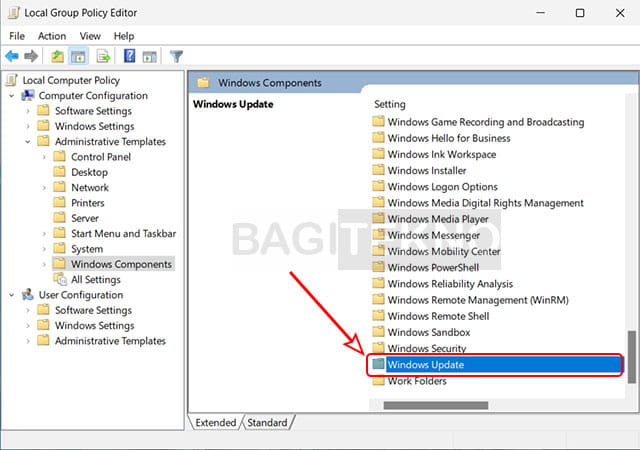Click the horizontal scrollbar thumb in list
Screen dimensions: 640x450
coord(436,405)
